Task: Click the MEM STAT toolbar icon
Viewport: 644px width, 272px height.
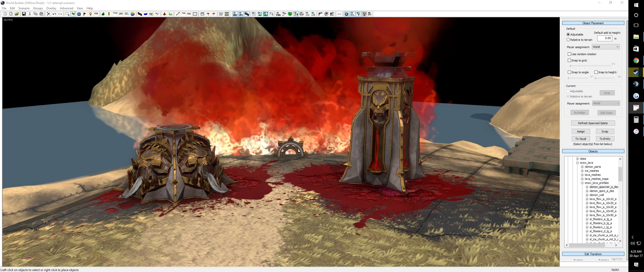Action: pyautogui.click(x=227, y=14)
